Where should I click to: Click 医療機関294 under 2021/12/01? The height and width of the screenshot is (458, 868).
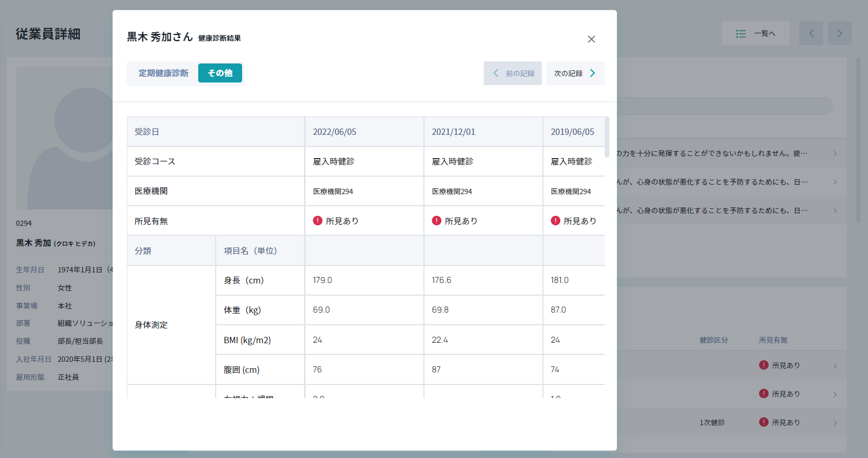[x=452, y=191]
